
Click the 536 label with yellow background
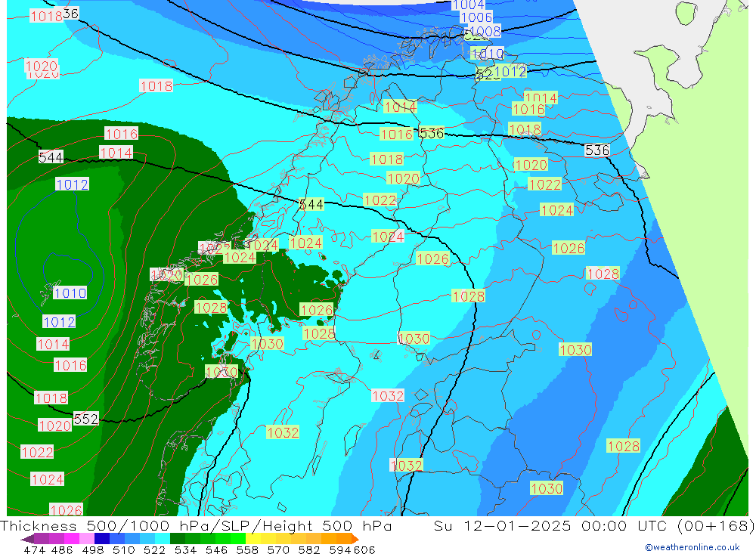point(431,133)
